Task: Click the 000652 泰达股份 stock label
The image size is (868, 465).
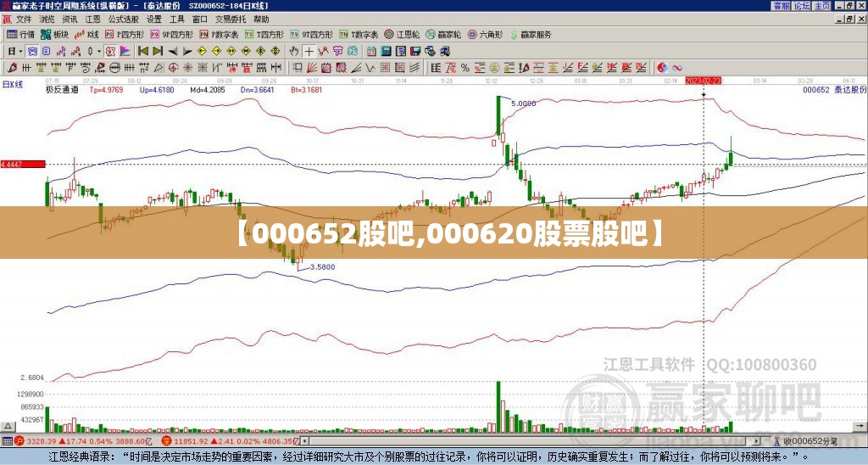Action: pyautogui.click(x=834, y=89)
